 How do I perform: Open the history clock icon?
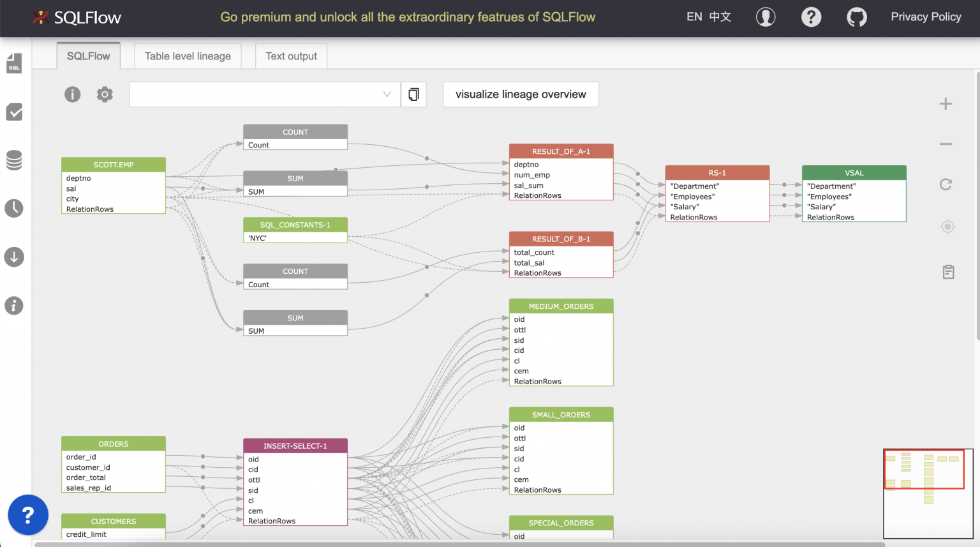tap(14, 208)
